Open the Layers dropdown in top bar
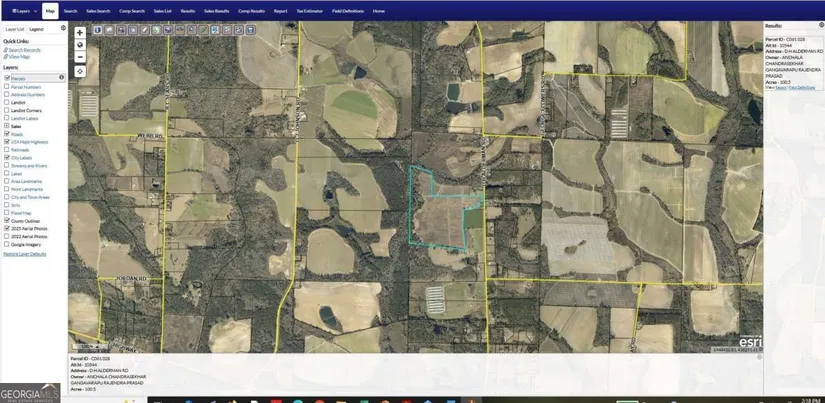The image size is (825, 403). pos(22,11)
